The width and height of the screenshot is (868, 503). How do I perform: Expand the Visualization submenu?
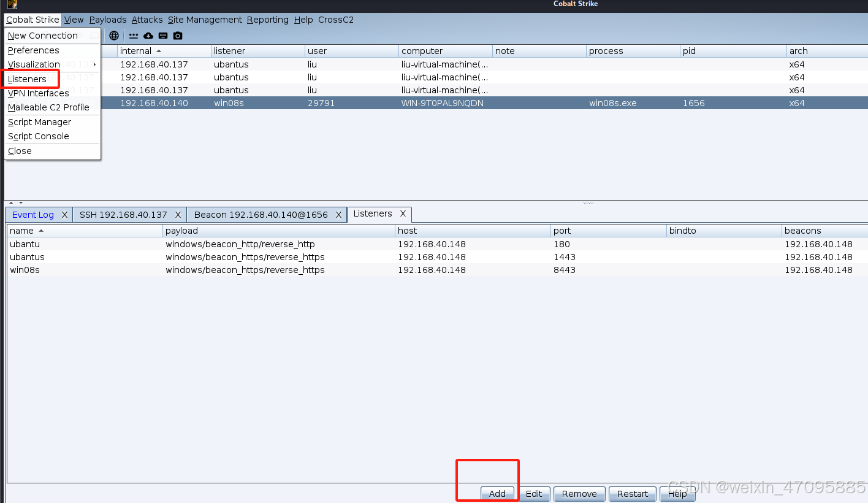point(52,64)
